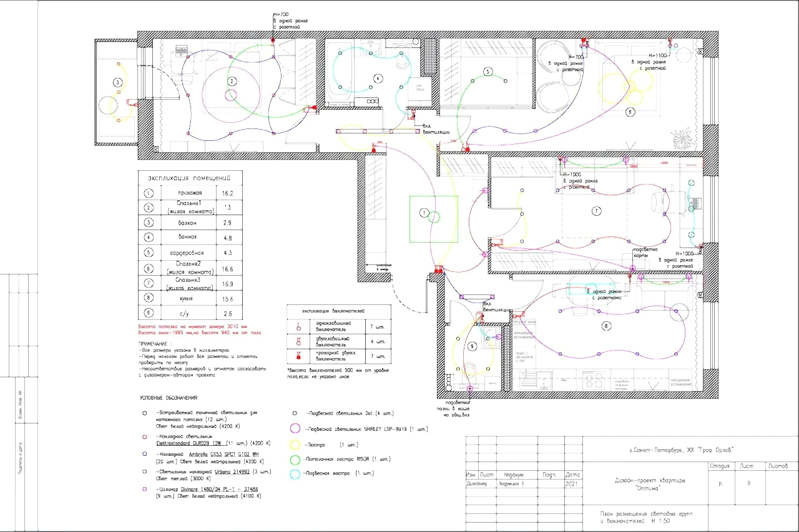
Task: Select balcony room marker 3 on the plan
Action: coord(117,82)
